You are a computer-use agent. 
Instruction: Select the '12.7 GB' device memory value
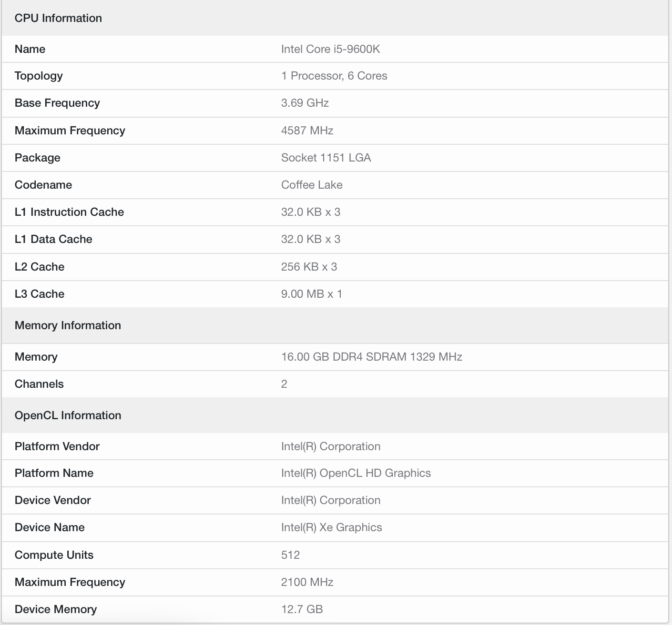pyautogui.click(x=302, y=609)
